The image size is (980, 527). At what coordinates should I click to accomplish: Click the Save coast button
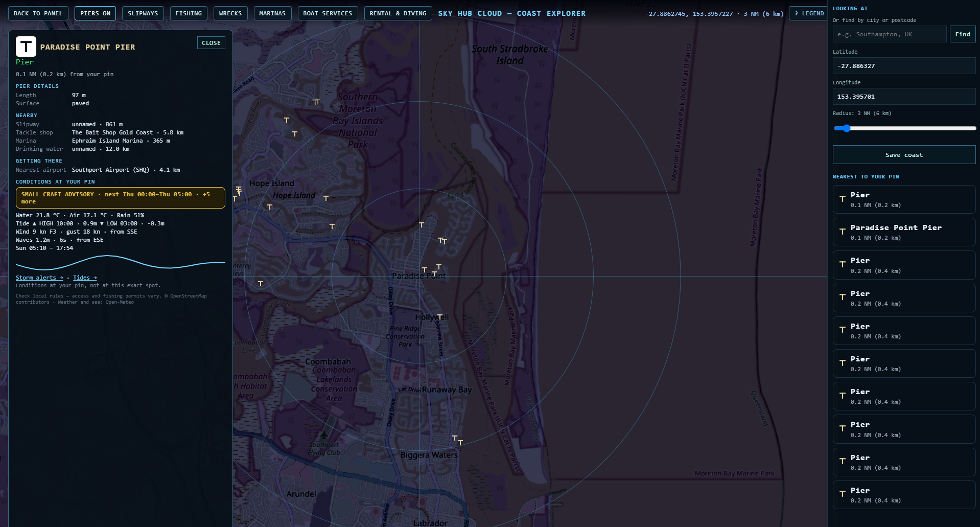coord(904,155)
